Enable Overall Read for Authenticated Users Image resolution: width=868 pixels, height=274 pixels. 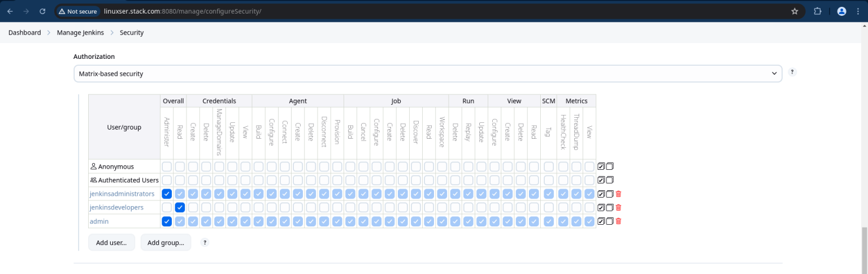pos(180,180)
